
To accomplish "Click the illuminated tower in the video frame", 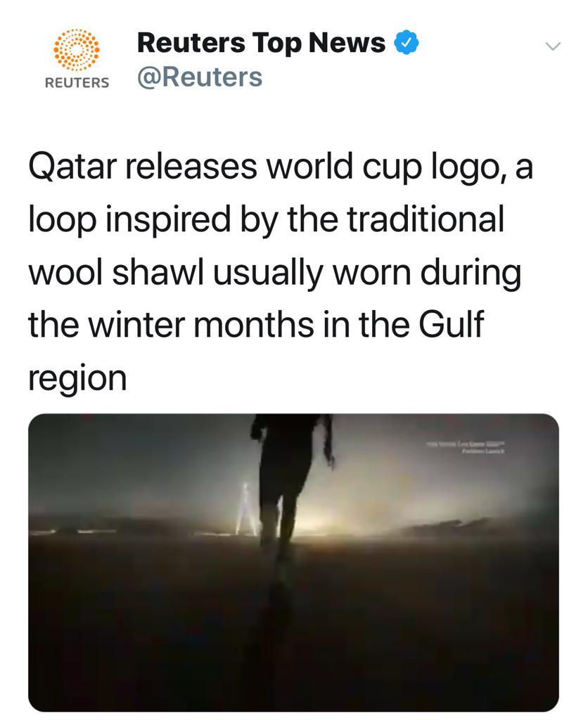I will 246,509.
